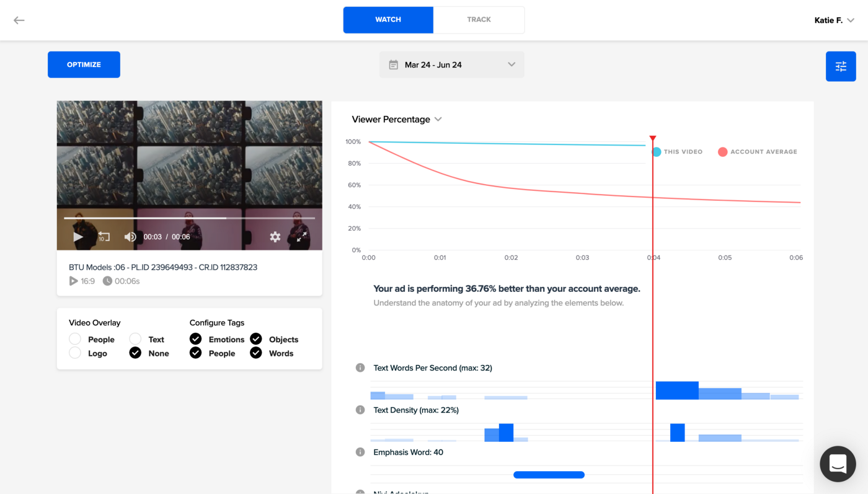
Task: Uncheck the People tag checkbox
Action: point(195,353)
